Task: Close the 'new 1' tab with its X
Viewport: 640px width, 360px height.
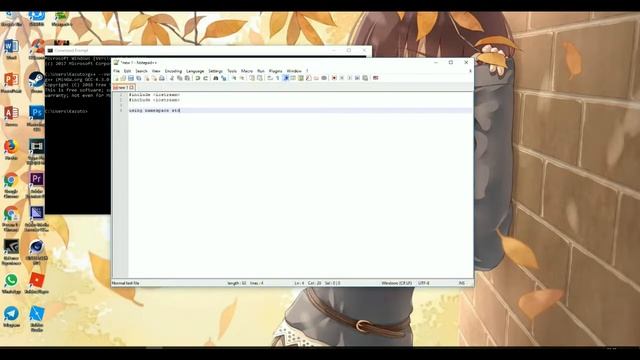Action: click(132, 87)
